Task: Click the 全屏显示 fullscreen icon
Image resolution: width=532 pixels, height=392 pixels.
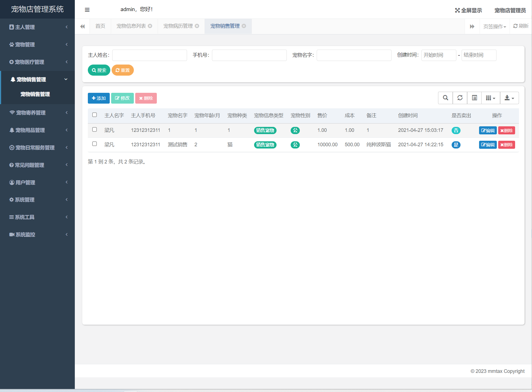Action: tap(457, 11)
